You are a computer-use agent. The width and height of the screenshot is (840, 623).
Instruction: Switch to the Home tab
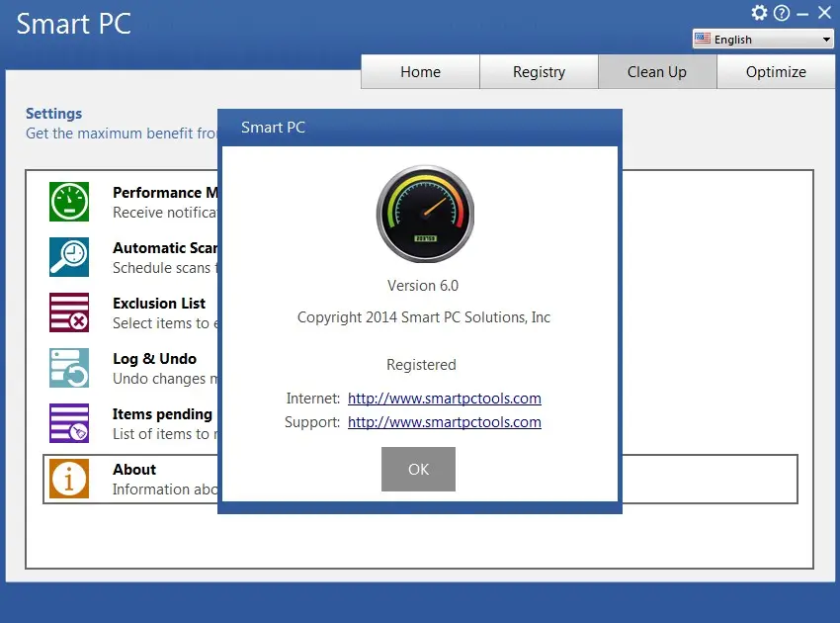(421, 72)
